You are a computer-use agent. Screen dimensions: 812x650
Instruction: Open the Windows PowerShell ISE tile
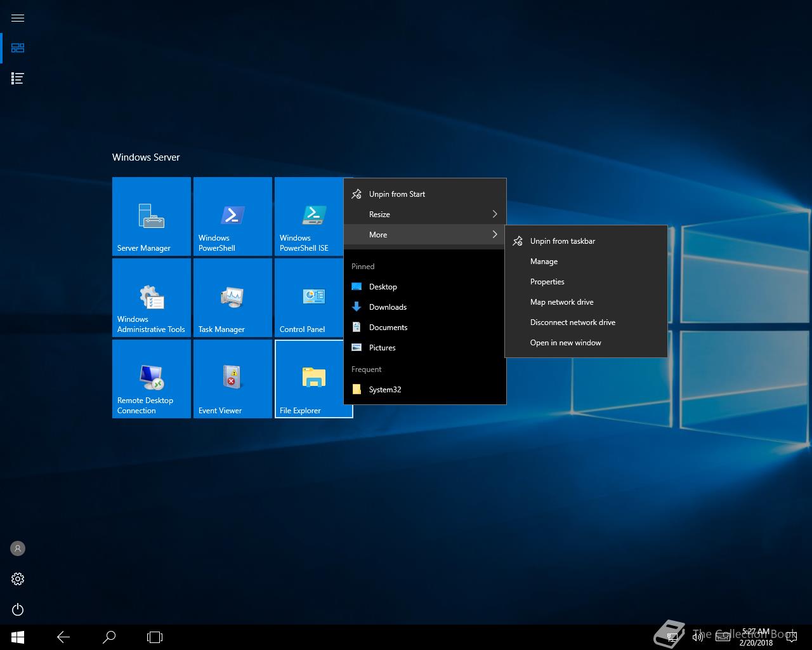click(309, 216)
